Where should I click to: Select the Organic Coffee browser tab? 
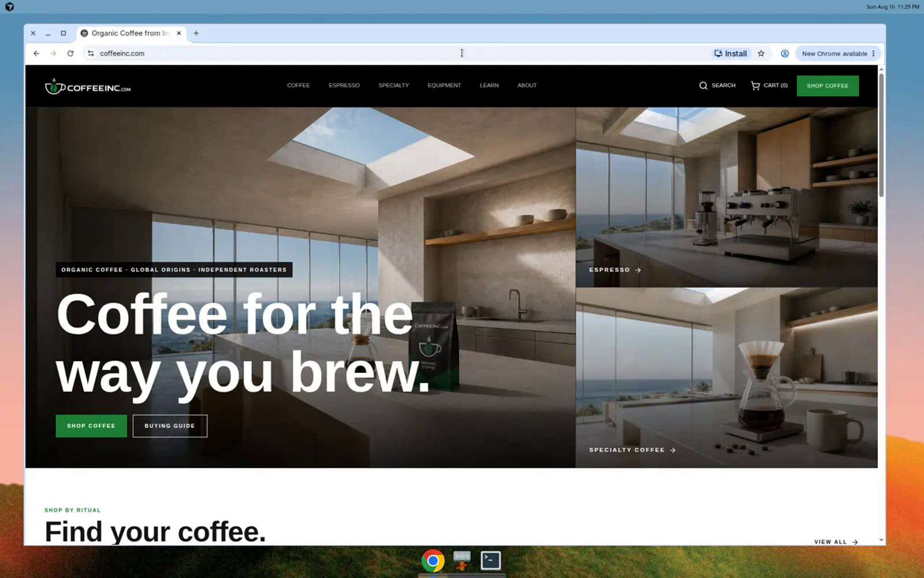click(132, 33)
